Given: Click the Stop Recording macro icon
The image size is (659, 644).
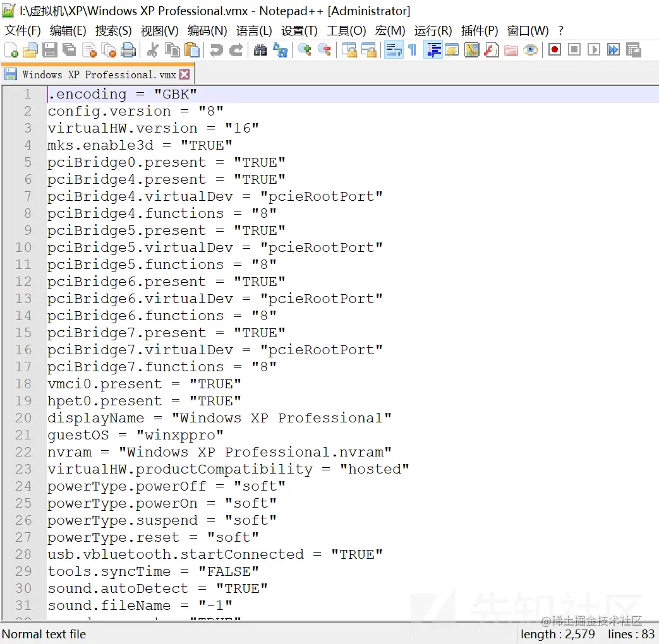Looking at the screenshot, I should pyautogui.click(x=574, y=50).
